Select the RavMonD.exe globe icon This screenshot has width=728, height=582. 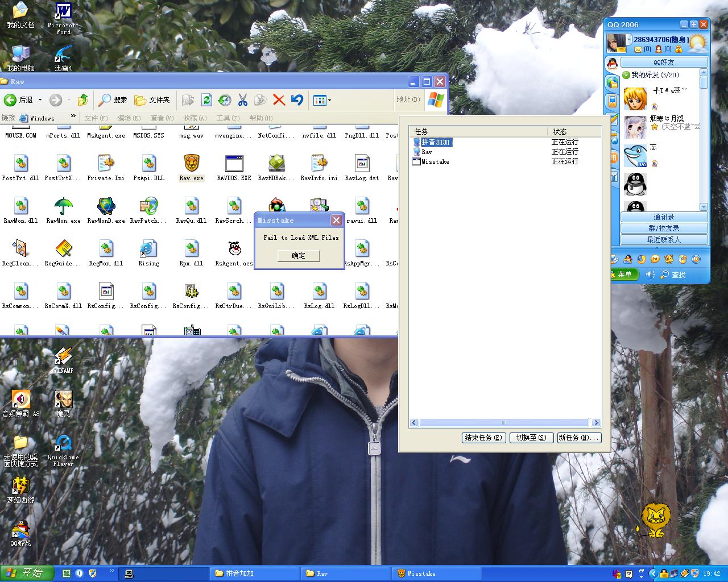pyautogui.click(x=106, y=206)
